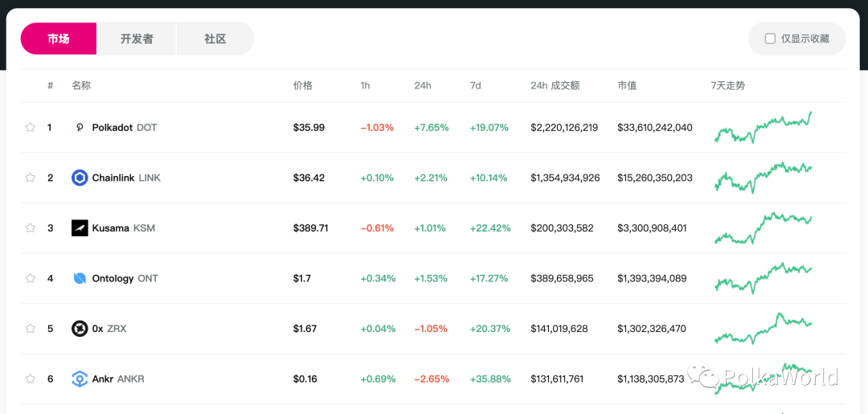Open the Ontology ONT link
This screenshot has width=868, height=414.
tap(125, 278)
